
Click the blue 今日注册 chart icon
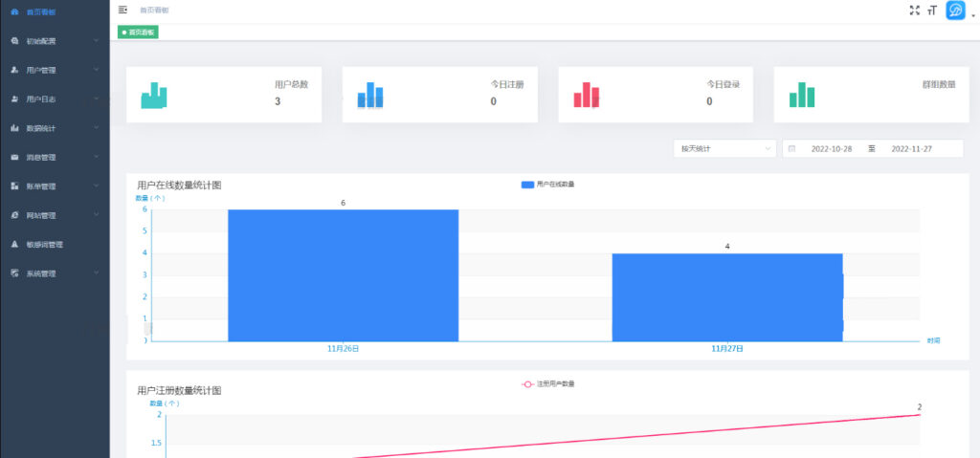[x=370, y=96]
